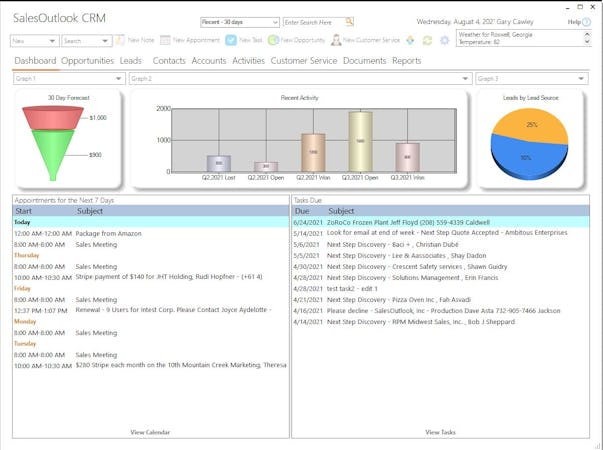Viewport: 603px width, 450px height.
Task: Click the search magnifier icon
Action: pos(349,22)
